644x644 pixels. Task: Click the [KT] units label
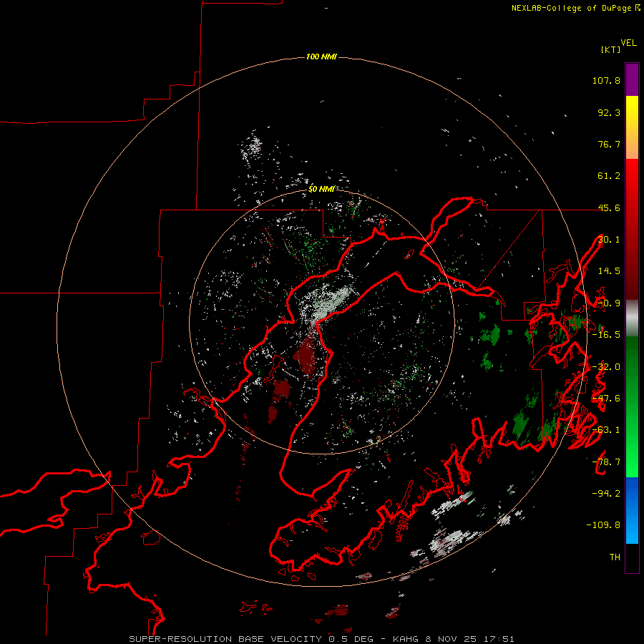coord(611,49)
